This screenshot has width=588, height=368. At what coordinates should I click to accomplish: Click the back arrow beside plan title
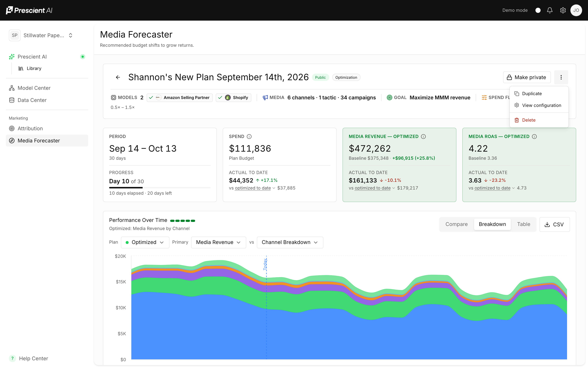pyautogui.click(x=118, y=77)
